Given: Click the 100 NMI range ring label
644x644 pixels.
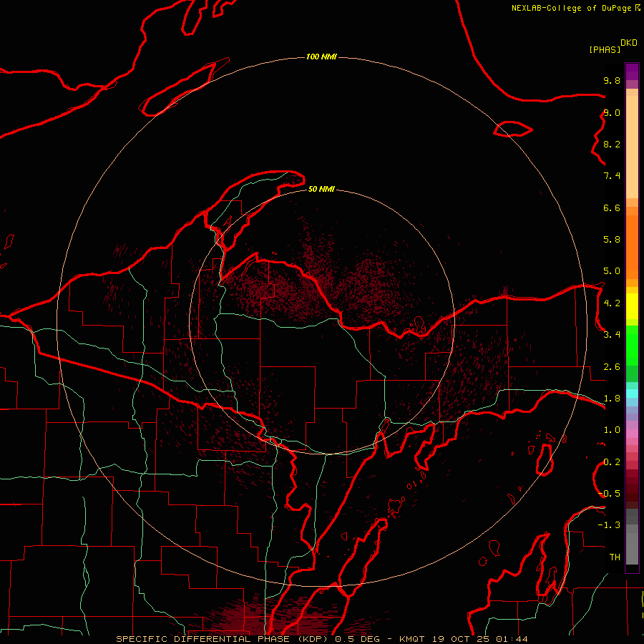Looking at the screenshot, I should tap(321, 57).
